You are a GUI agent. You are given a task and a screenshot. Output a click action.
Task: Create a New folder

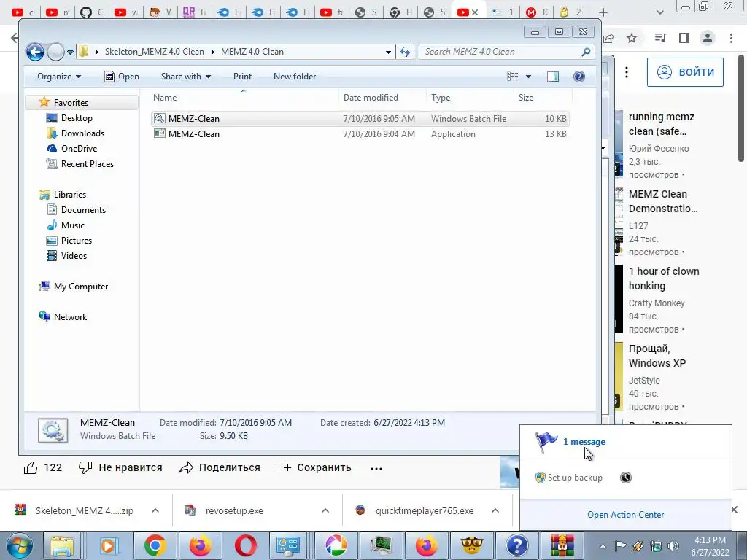295,77
